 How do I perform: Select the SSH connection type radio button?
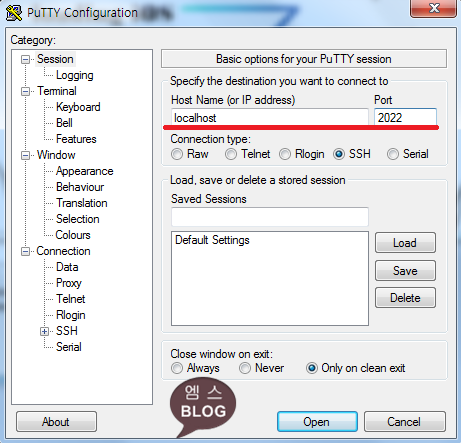339,154
